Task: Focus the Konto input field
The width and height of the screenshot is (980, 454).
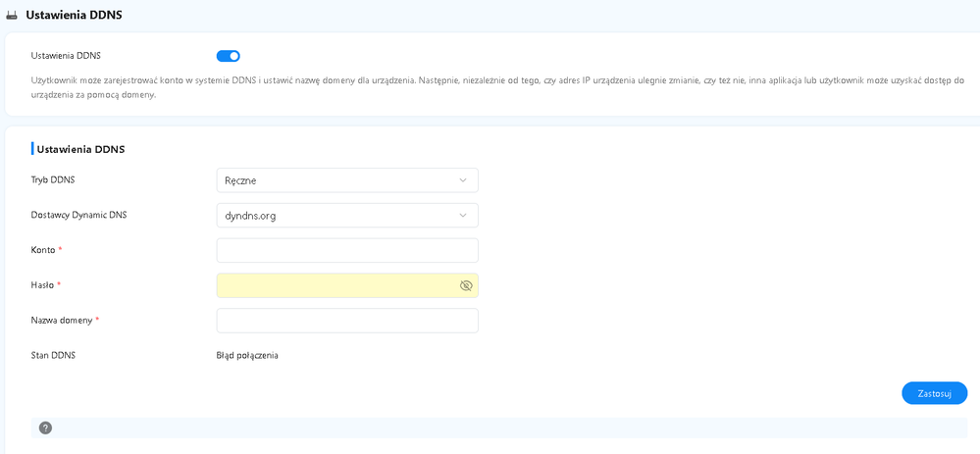Action: point(346,250)
